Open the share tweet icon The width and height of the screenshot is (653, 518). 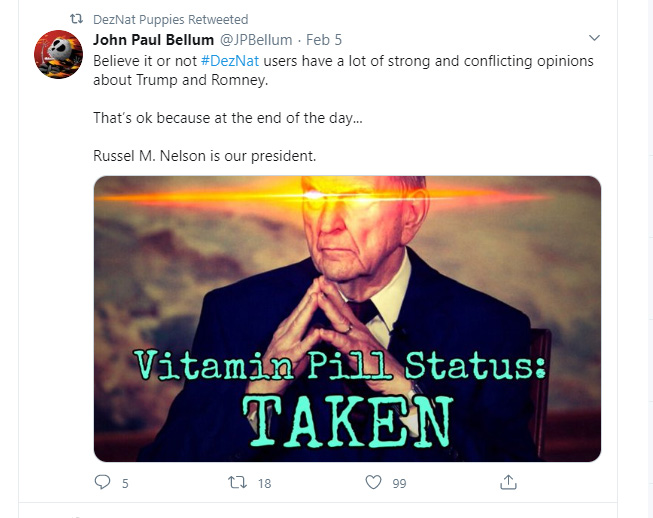508,483
